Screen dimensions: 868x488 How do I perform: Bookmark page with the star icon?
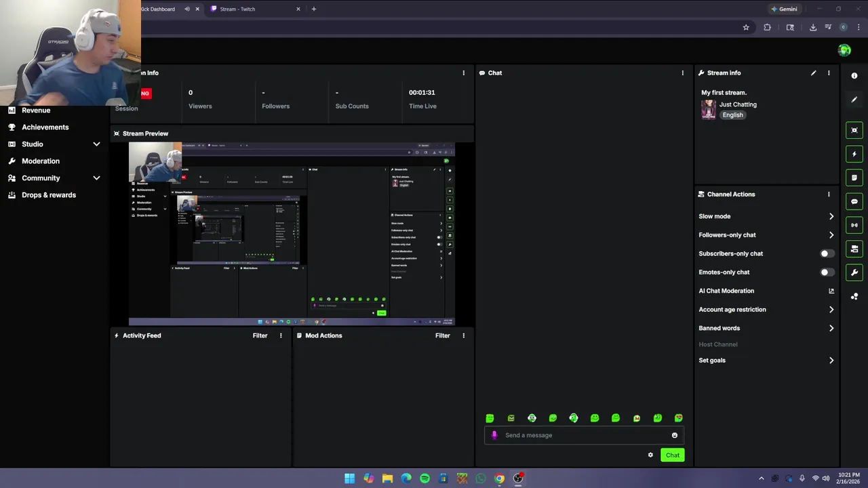click(x=746, y=27)
